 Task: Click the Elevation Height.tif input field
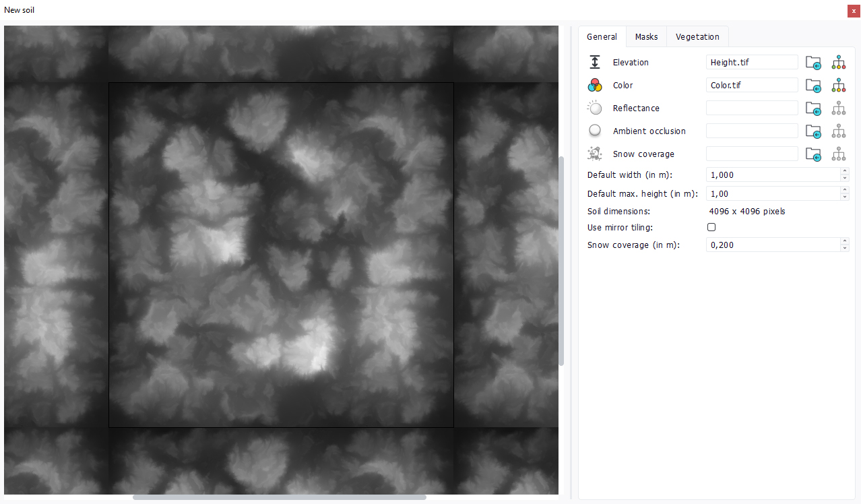tap(751, 63)
